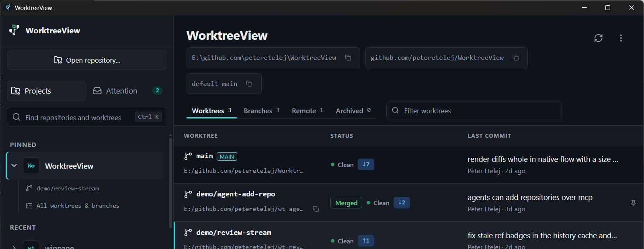The height and width of the screenshot is (249, 644).
Task: Click the app icon in title bar
Action: pyautogui.click(x=8, y=8)
